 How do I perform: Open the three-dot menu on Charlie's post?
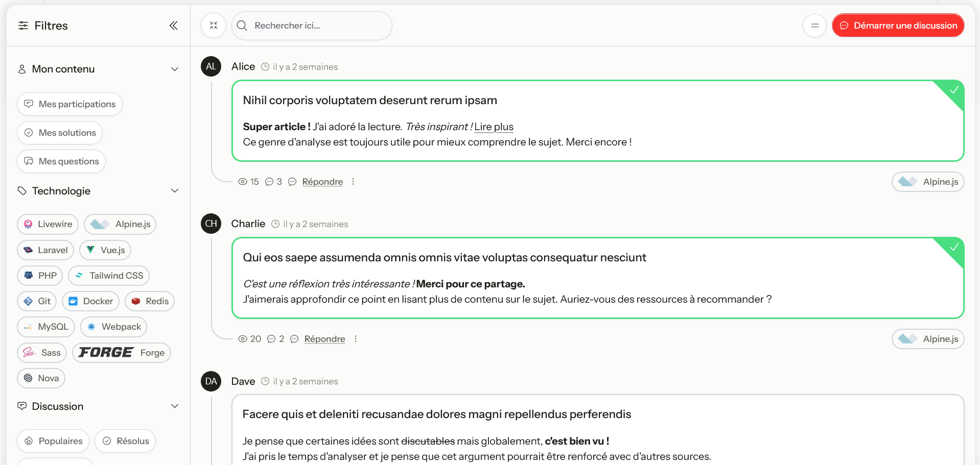point(356,339)
